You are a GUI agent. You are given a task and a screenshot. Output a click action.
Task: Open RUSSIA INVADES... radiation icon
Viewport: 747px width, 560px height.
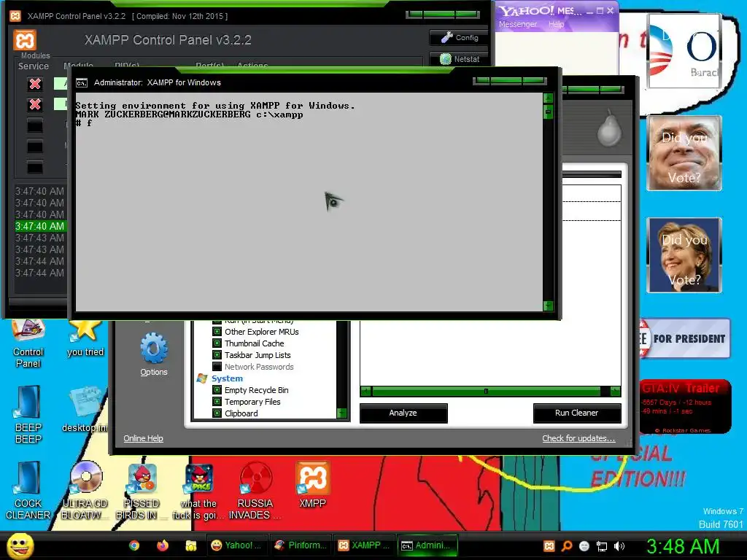(x=255, y=491)
